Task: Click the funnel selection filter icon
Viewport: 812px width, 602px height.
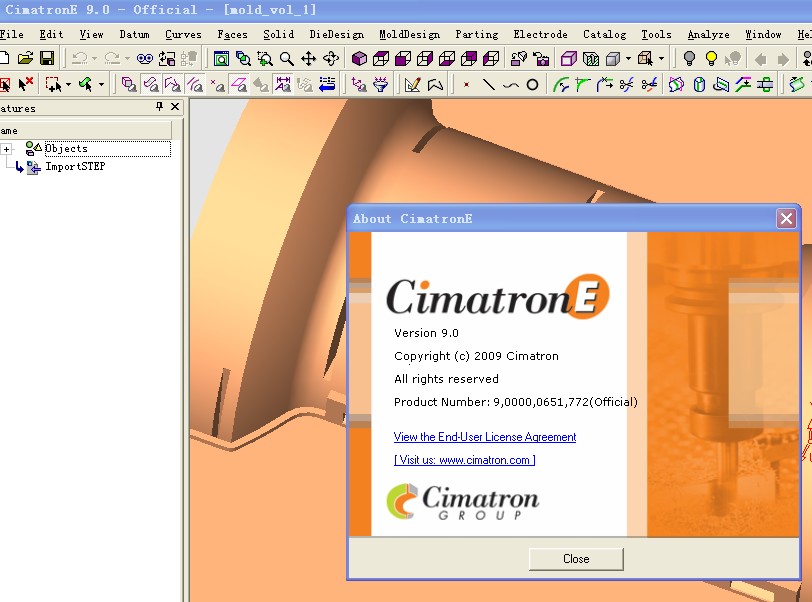Action: point(381,84)
